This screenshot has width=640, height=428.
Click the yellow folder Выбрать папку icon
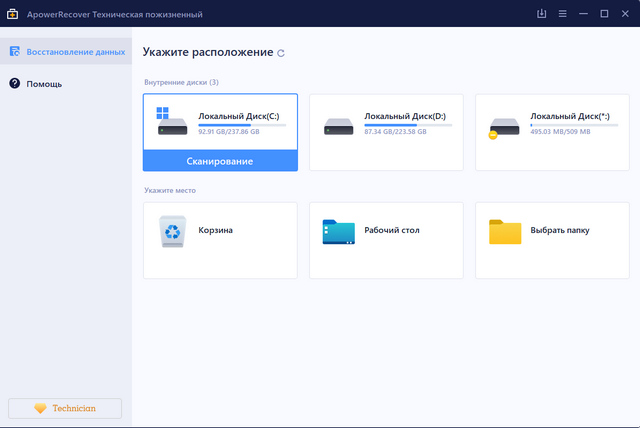tap(505, 232)
